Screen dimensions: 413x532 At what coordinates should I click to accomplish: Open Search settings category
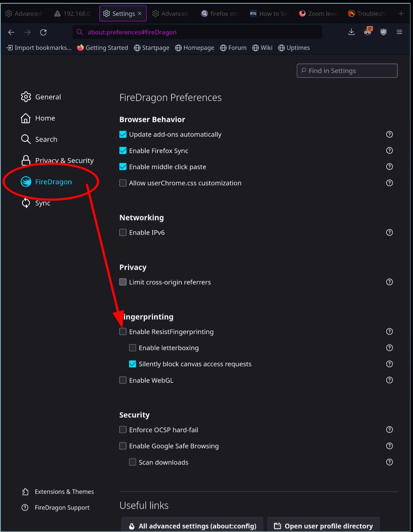(x=39, y=139)
